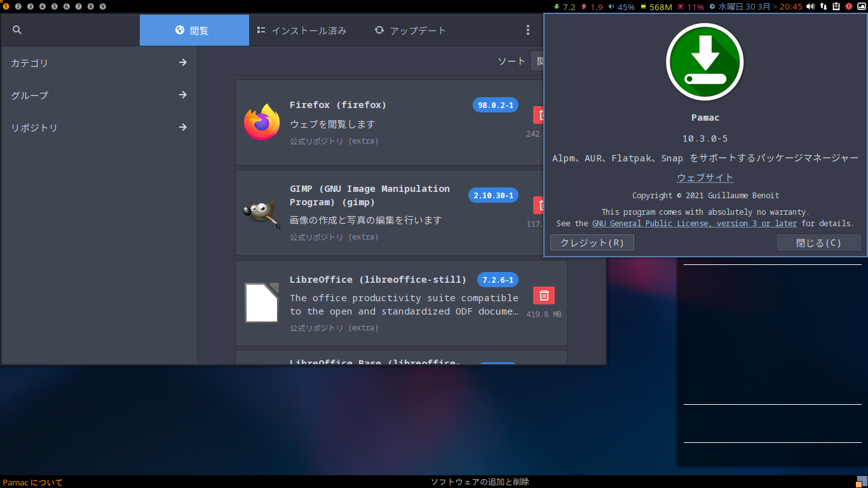
Task: Click the speaker volume tray icon
Action: (810, 6)
